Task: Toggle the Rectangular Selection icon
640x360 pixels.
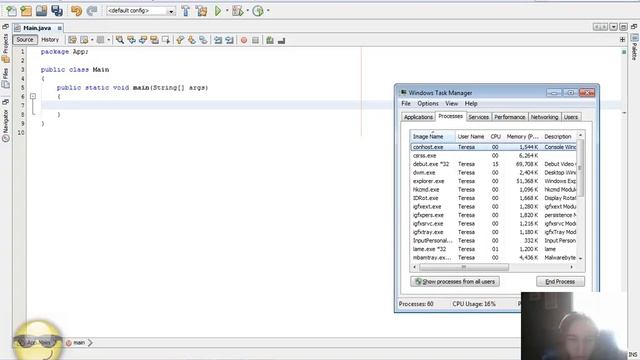Action: (165, 40)
